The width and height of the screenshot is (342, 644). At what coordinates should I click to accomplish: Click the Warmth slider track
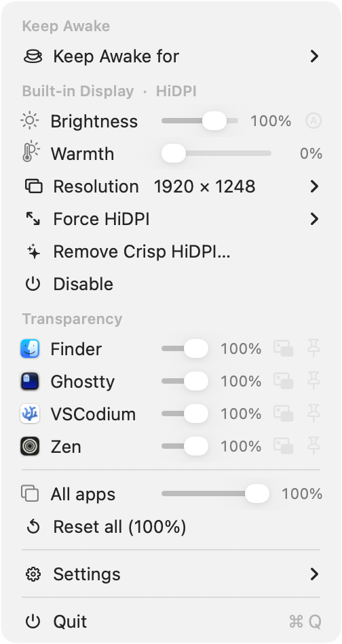click(216, 154)
